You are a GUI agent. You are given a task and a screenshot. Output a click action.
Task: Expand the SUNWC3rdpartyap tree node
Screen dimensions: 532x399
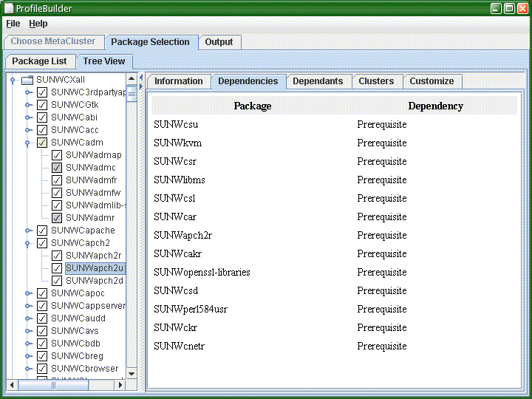click(29, 92)
